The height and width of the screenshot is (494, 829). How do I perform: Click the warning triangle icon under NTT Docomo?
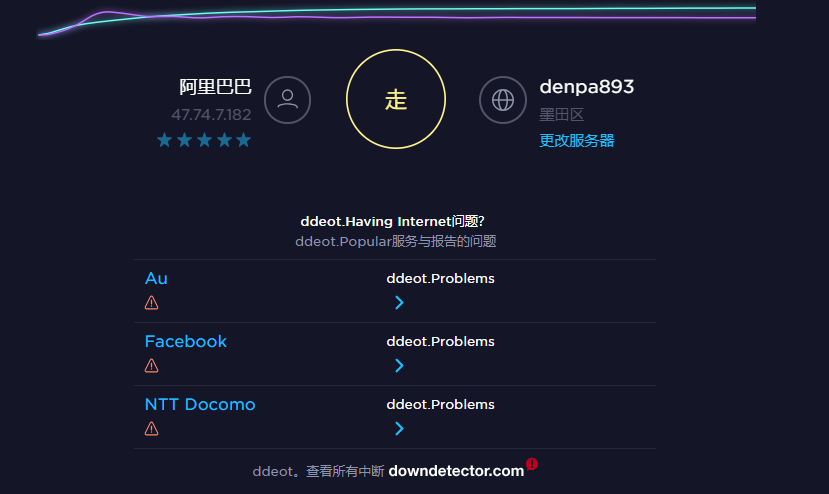pos(152,428)
